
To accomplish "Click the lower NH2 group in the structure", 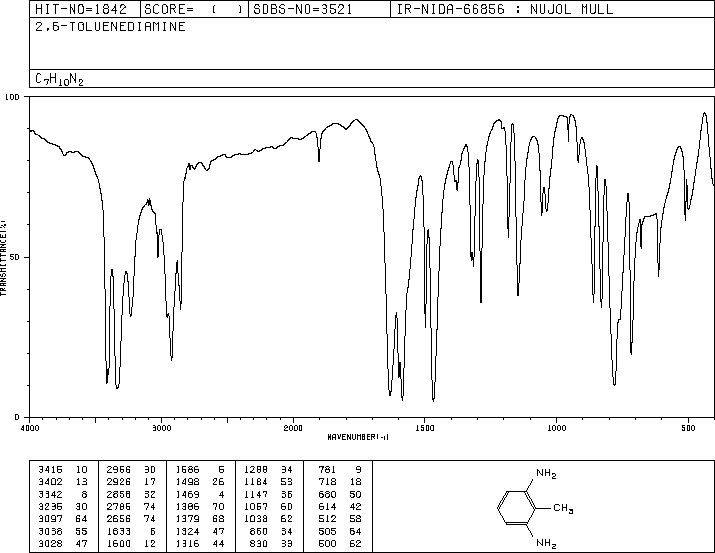I will pyautogui.click(x=546, y=543).
